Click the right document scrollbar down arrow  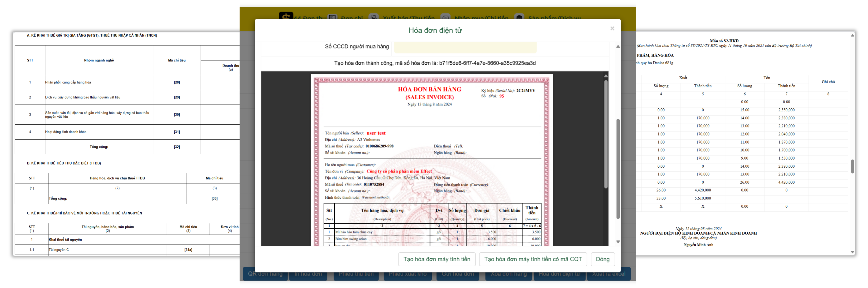(852, 252)
